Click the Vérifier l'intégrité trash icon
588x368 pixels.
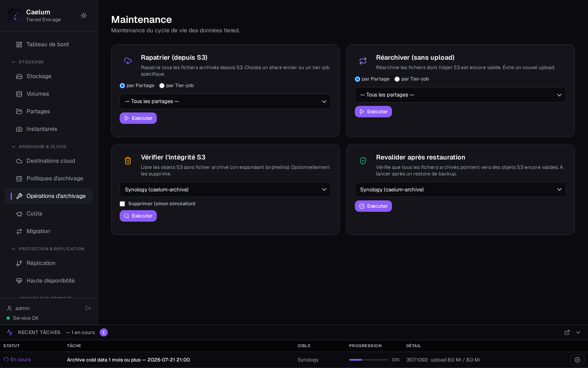pos(128,161)
